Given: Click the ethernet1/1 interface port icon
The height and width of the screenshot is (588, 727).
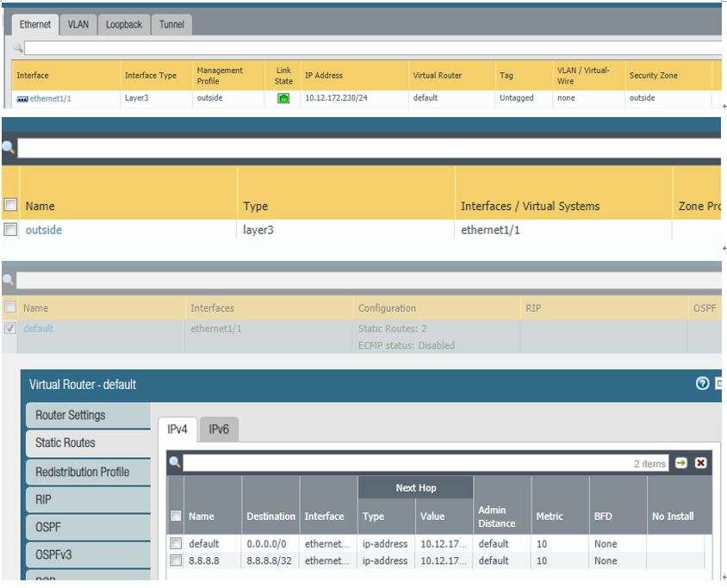Looking at the screenshot, I should point(22,99).
